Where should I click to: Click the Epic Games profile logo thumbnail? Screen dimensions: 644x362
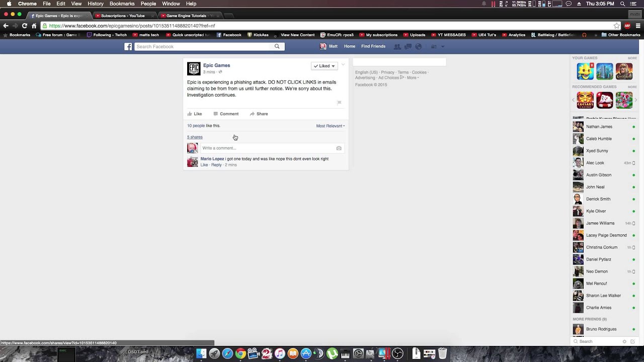[194, 68]
